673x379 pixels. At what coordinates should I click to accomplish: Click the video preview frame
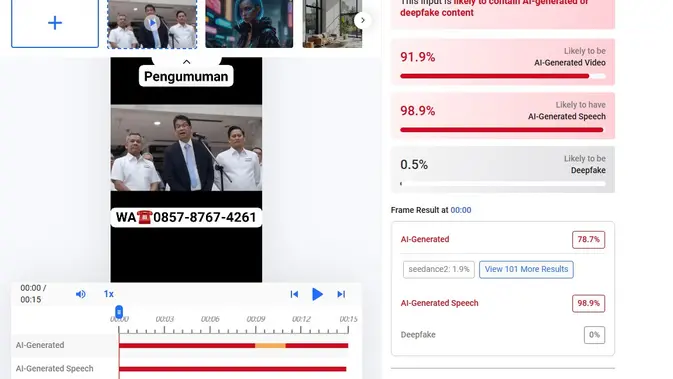pyautogui.click(x=186, y=170)
